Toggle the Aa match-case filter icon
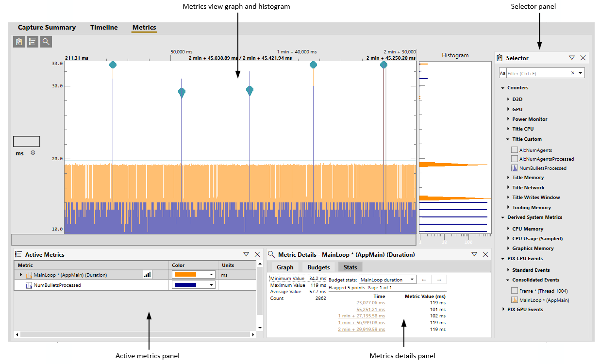The height and width of the screenshot is (364, 600). (502, 73)
